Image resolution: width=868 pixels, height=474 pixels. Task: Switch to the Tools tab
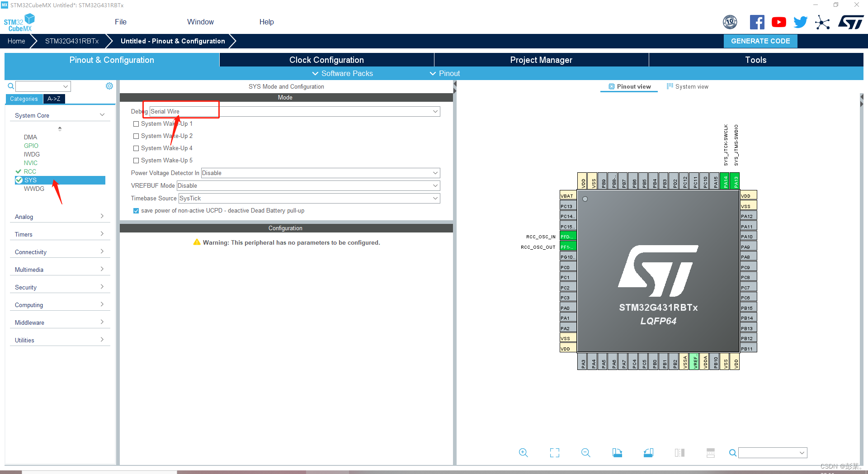coord(756,60)
